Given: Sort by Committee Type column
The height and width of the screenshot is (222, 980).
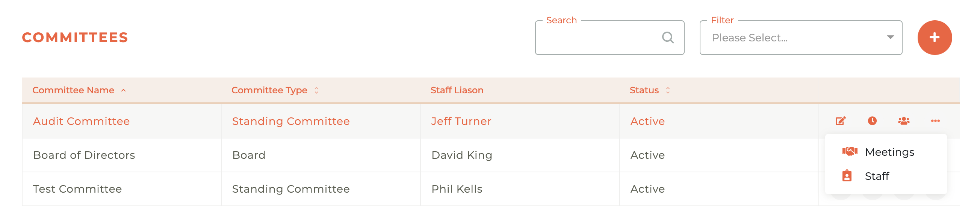Looking at the screenshot, I should coord(269,90).
